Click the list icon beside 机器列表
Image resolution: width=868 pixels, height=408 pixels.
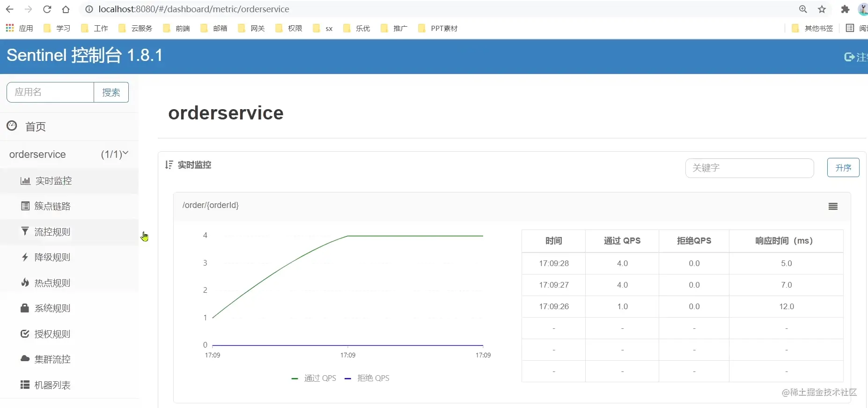(x=25, y=385)
